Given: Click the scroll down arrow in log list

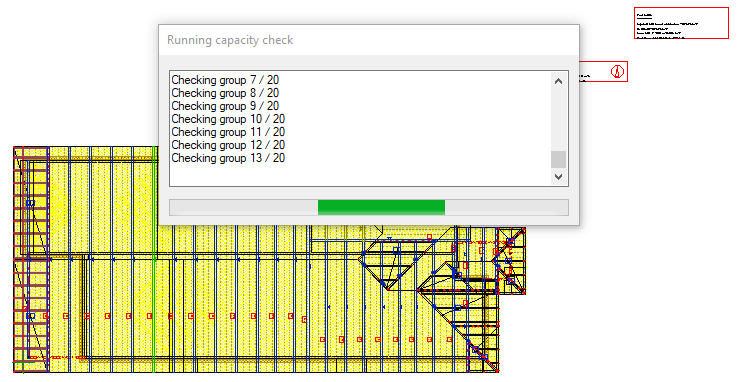Looking at the screenshot, I should (558, 177).
